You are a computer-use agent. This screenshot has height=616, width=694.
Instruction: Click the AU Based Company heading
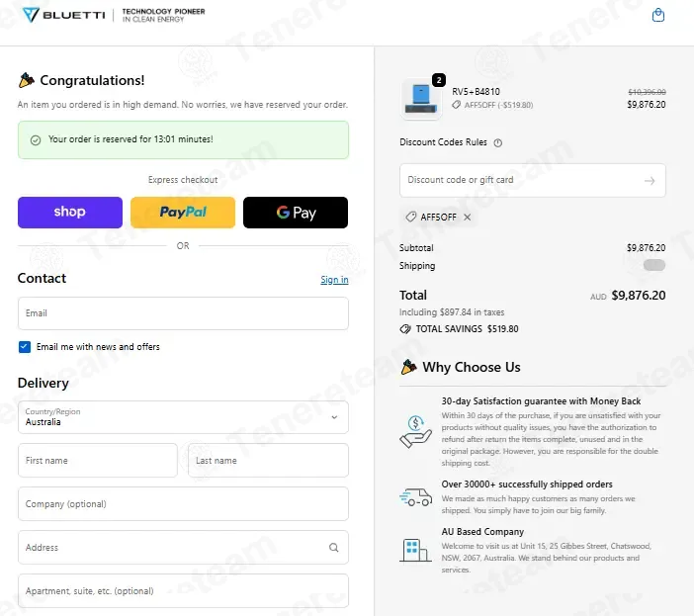[x=482, y=532]
